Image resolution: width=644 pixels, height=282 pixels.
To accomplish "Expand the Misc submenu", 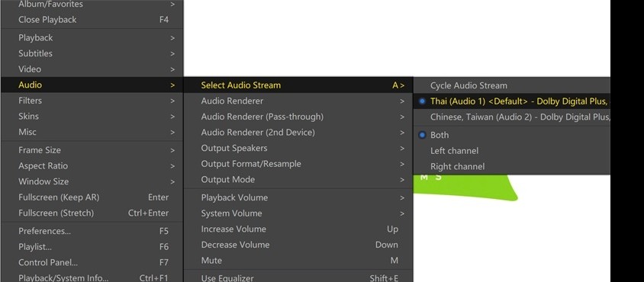I will click(x=92, y=132).
